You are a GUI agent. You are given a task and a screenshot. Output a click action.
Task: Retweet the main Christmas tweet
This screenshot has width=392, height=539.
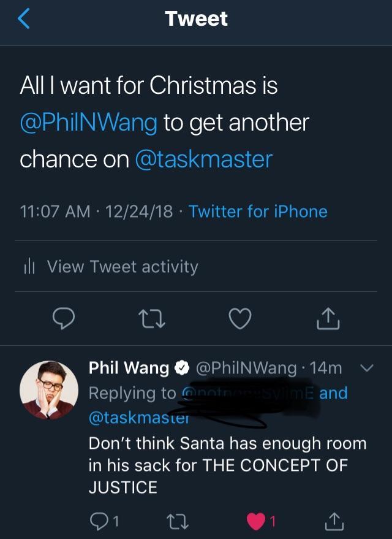click(x=152, y=318)
